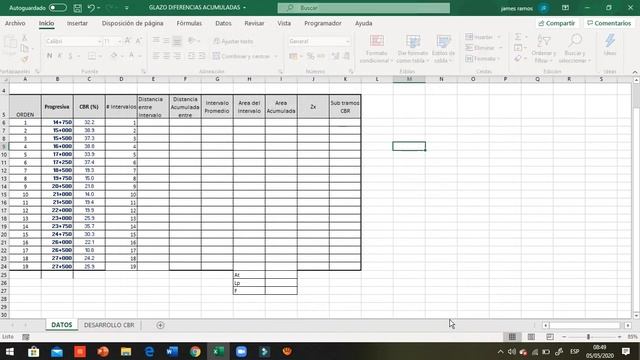
Task: Expand Formato condicional menu
Action: click(376, 49)
